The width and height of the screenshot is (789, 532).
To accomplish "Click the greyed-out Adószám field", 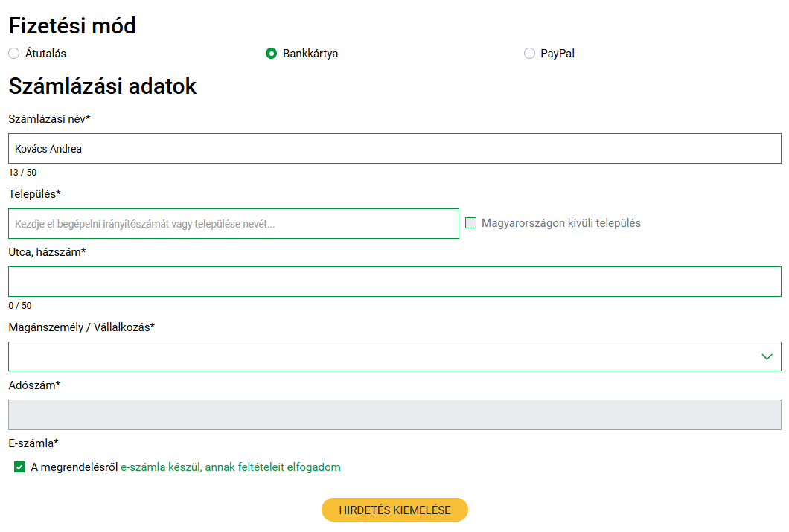I will 394,415.
